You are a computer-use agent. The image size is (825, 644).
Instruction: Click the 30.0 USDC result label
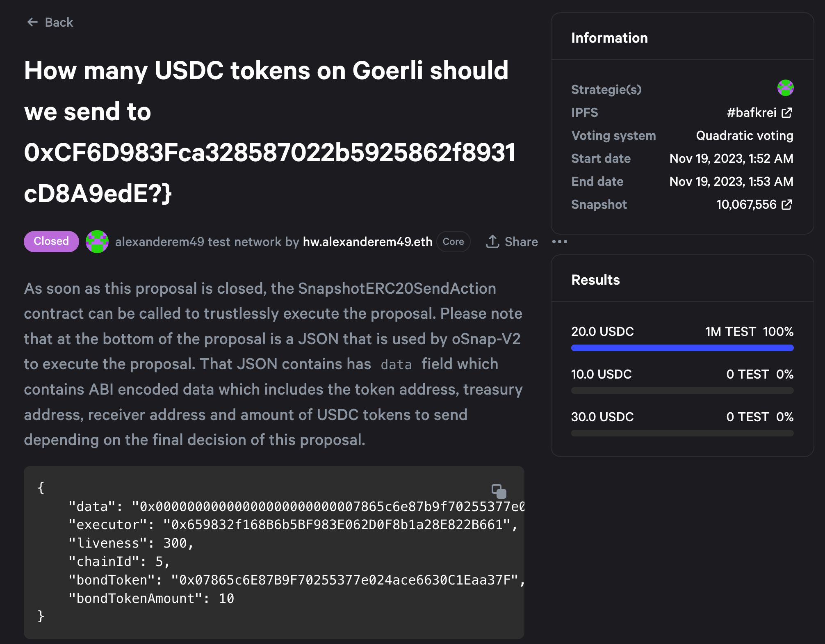pyautogui.click(x=602, y=417)
